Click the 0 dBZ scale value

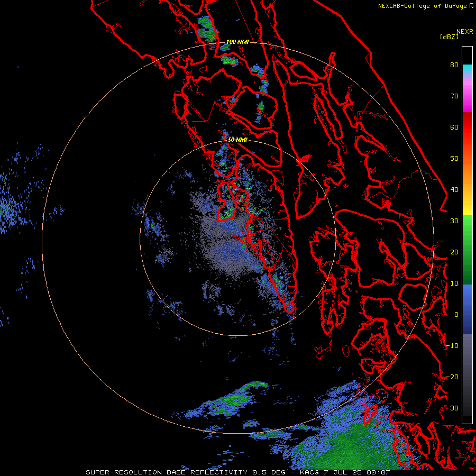pyautogui.click(x=456, y=315)
